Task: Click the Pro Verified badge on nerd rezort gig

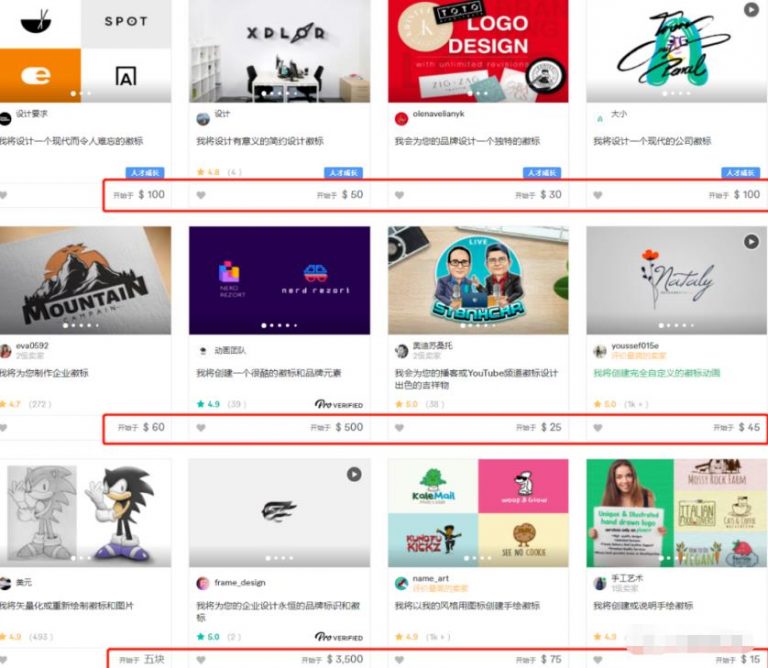Action: click(339, 405)
